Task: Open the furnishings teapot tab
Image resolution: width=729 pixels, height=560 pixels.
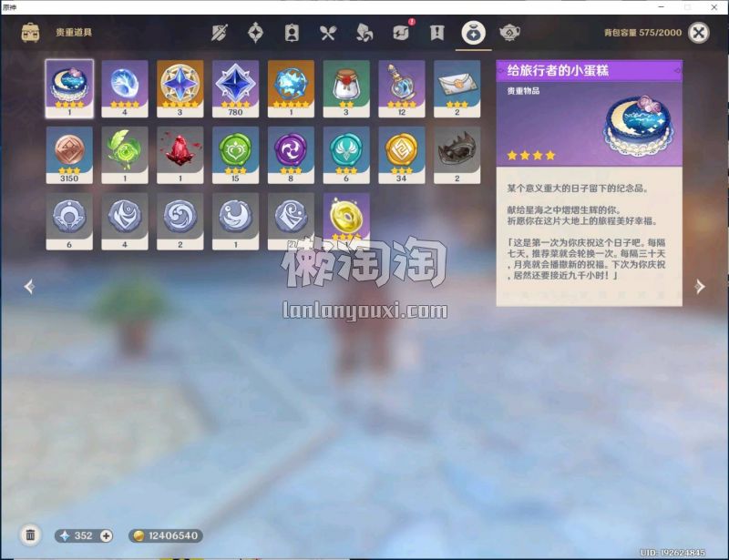Action: tap(509, 33)
